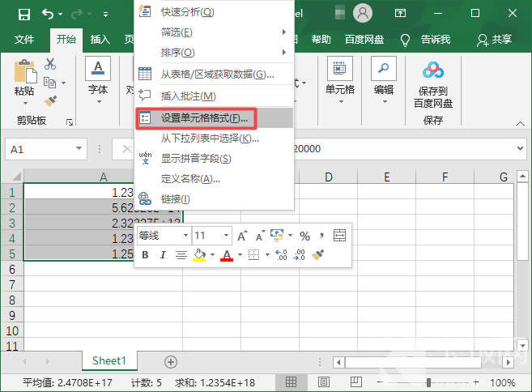Open the font name dropdown 等线
Viewport: 532px width, 392px height.
185,236
